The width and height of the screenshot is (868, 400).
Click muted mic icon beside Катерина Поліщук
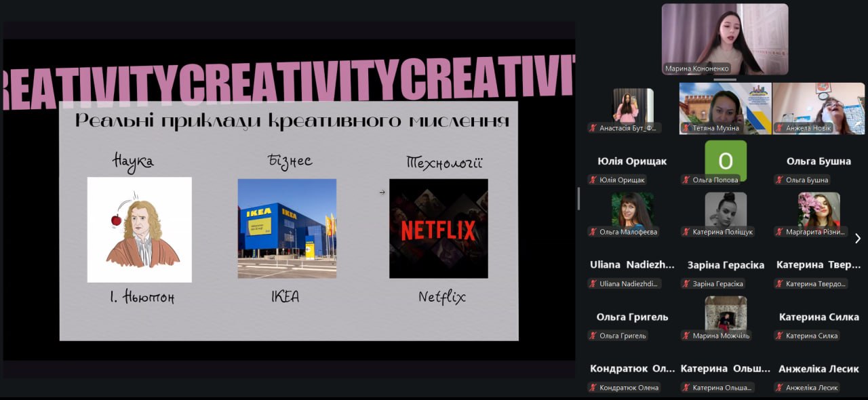686,232
